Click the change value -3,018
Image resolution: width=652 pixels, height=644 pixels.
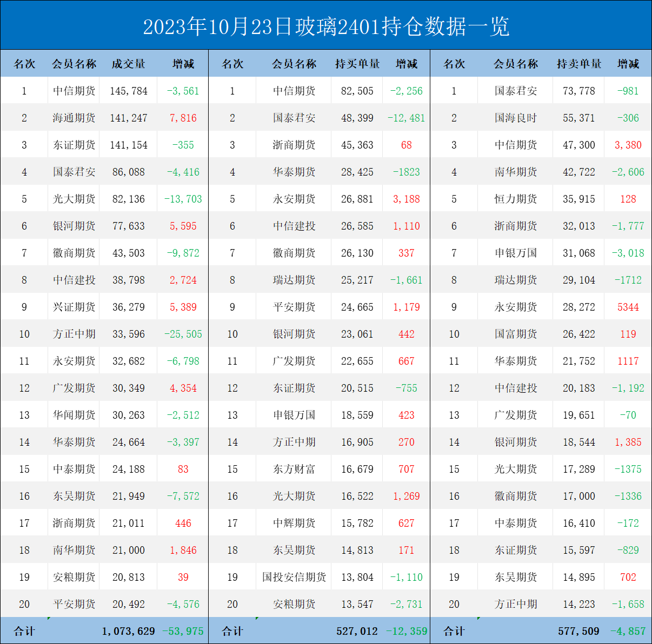tap(628, 253)
